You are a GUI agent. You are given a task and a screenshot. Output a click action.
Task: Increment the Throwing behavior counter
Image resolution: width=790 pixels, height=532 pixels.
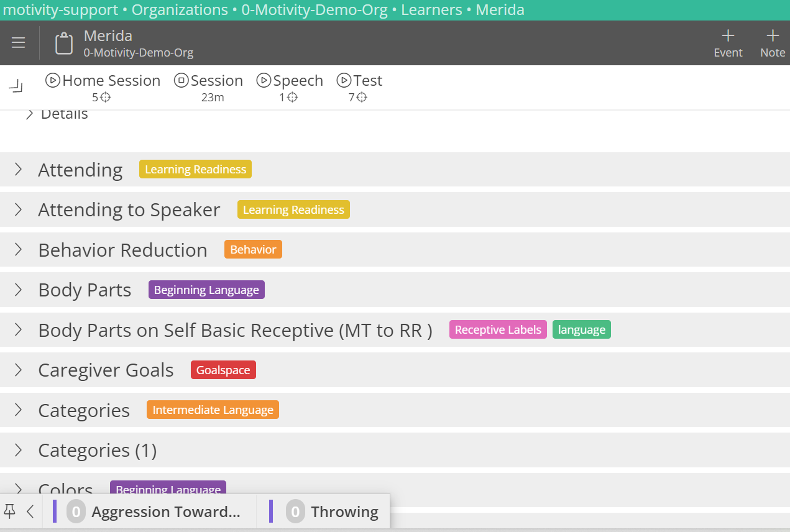click(295, 512)
